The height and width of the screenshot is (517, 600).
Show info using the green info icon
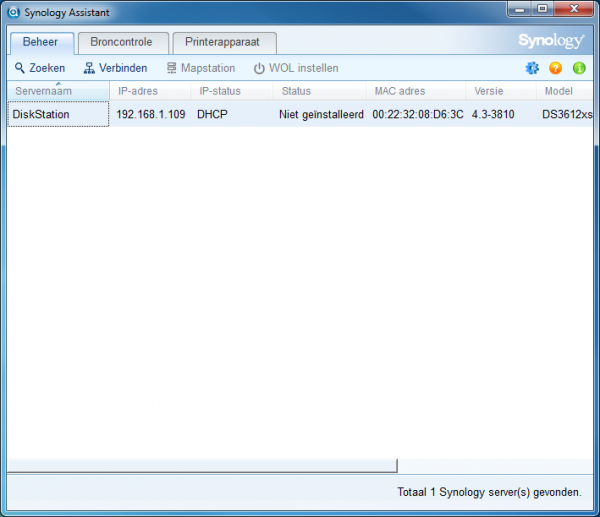click(x=579, y=68)
